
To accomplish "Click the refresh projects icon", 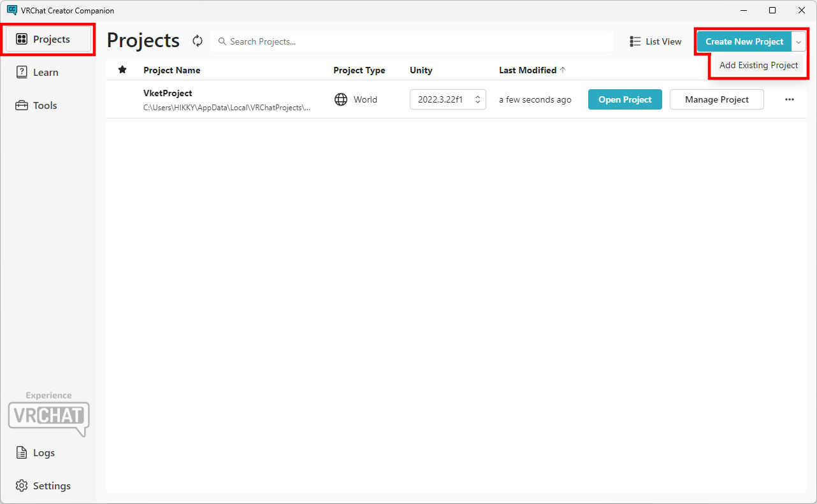I will [198, 41].
